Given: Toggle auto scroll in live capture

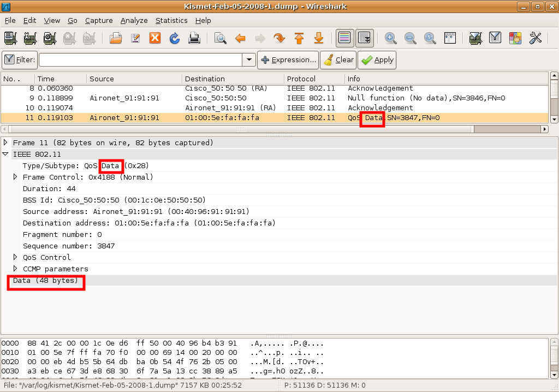Looking at the screenshot, I should click(x=365, y=38).
